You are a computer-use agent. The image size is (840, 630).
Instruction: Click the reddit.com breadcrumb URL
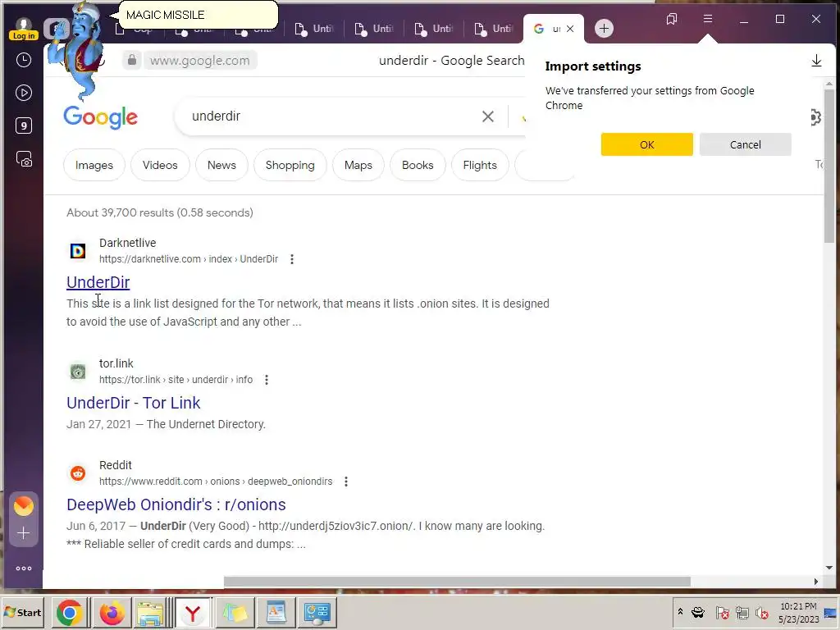pos(216,482)
